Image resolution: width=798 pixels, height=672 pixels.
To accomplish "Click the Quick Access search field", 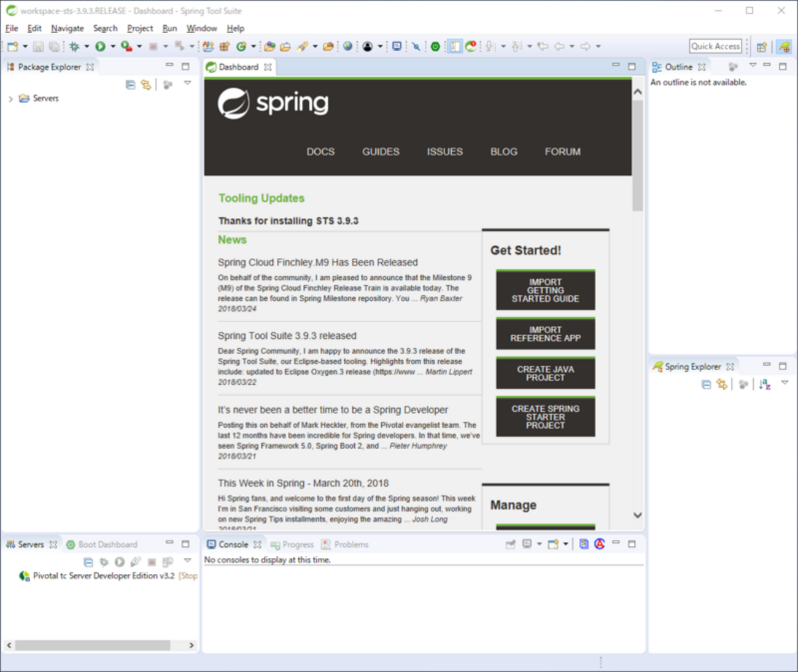I will point(715,46).
